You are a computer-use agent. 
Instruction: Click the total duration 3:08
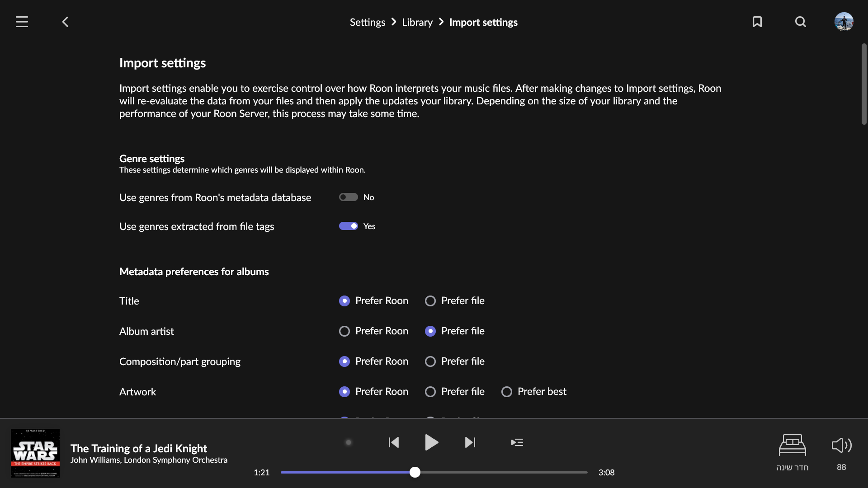tap(607, 473)
